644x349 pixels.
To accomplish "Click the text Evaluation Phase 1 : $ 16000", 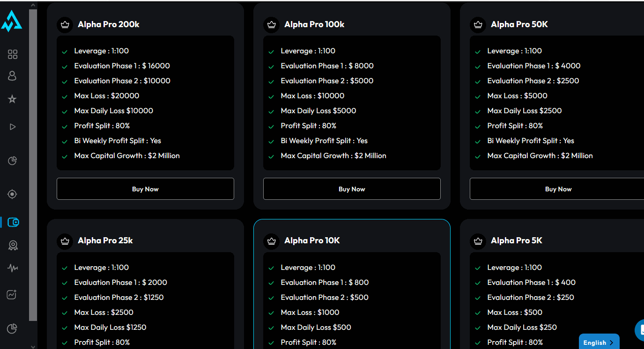I will [x=122, y=66].
